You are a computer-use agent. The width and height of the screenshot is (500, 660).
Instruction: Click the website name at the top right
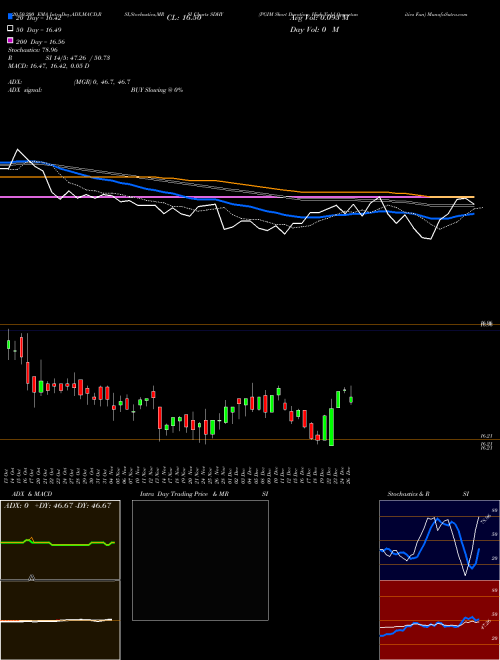coord(447,14)
